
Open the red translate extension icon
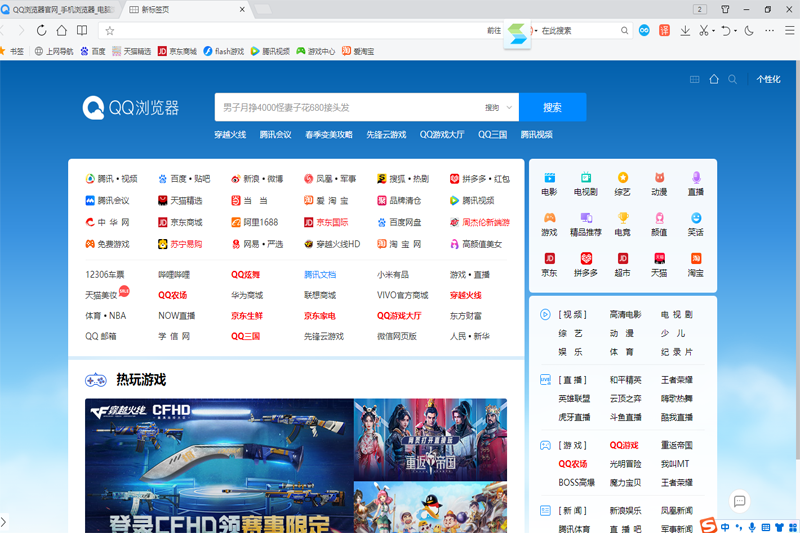click(x=664, y=31)
